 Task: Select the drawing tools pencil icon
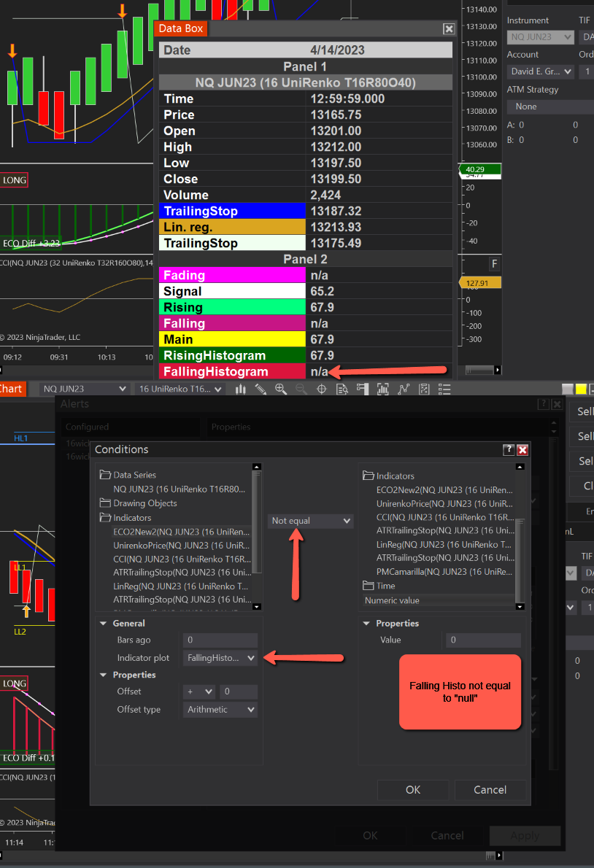(x=261, y=390)
